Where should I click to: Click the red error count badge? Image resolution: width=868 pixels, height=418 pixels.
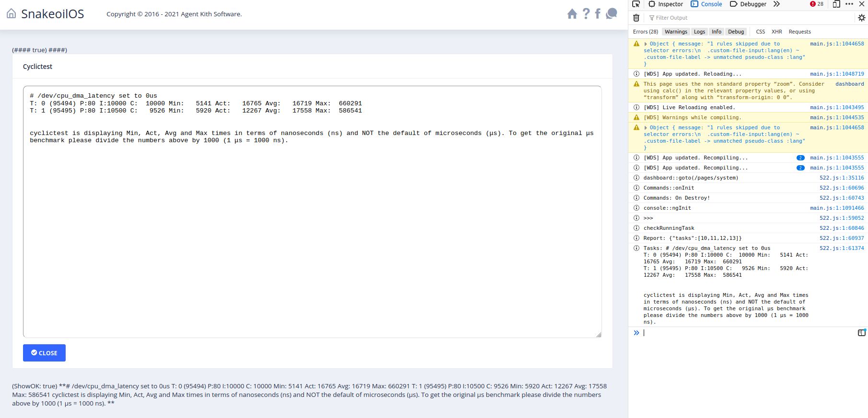click(817, 4)
